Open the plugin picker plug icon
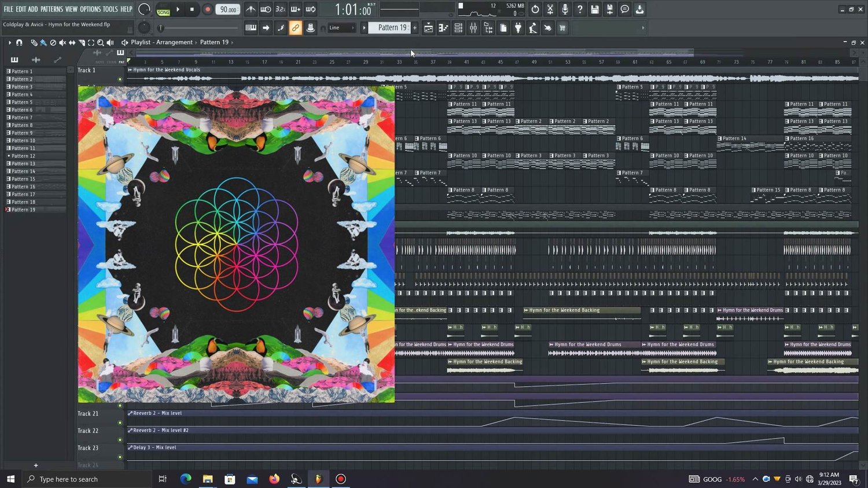Image resolution: width=868 pixels, height=488 pixels. [x=518, y=28]
